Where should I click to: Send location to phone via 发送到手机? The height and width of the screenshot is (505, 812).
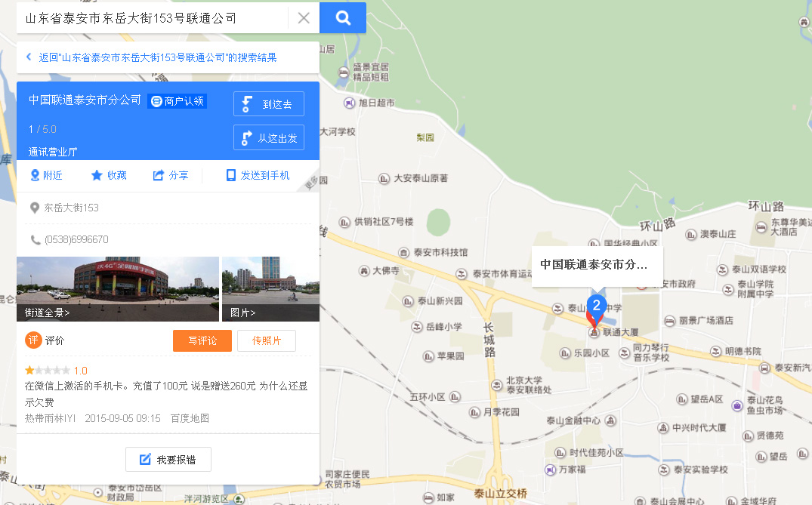[x=258, y=176]
